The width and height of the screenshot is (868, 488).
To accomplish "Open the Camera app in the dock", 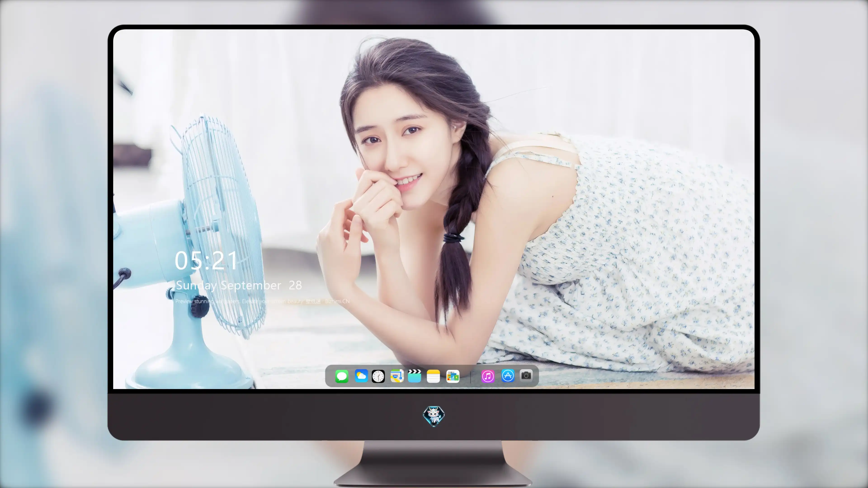I will [x=526, y=375].
